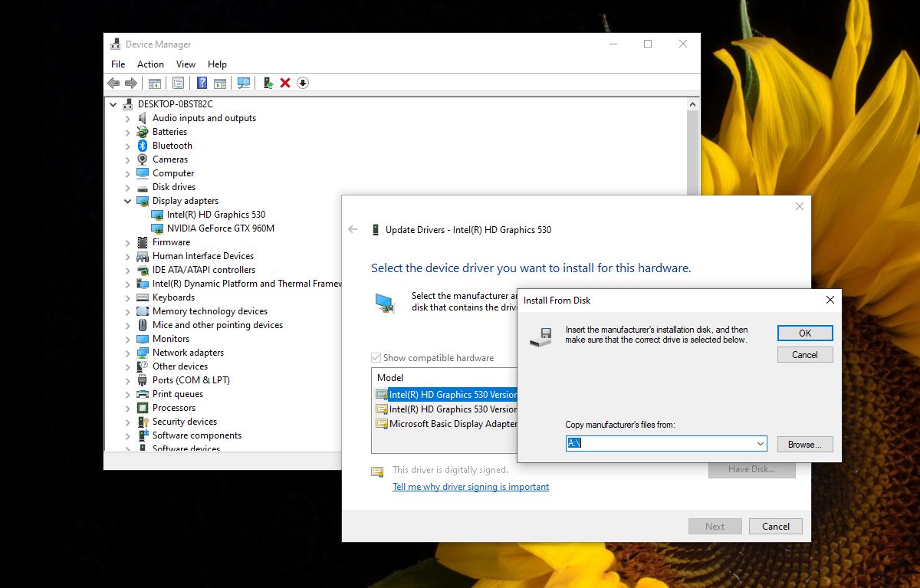This screenshot has width=920, height=588.
Task: Click OK in Install From Disk dialog
Action: (805, 333)
